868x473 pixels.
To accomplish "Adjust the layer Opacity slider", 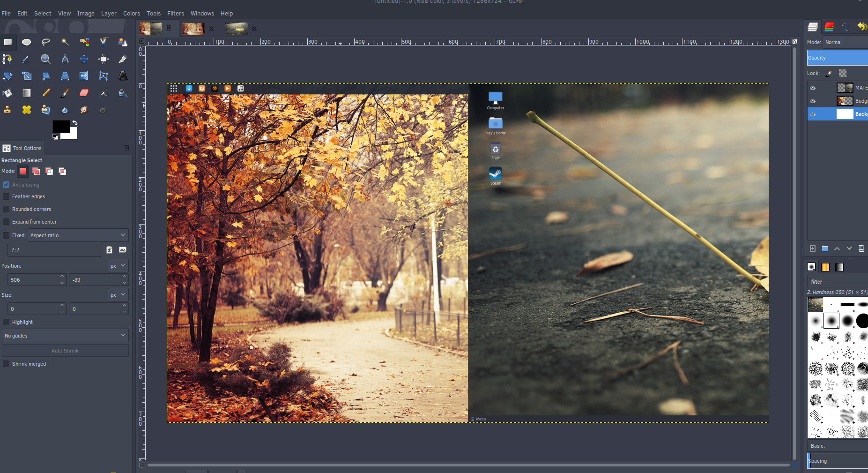I will click(838, 58).
